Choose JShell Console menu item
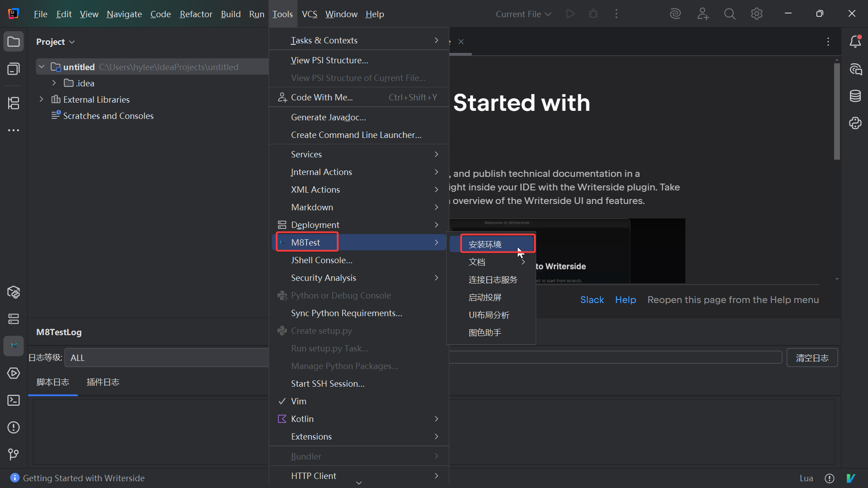This screenshot has height=488, width=868. [x=359, y=260]
